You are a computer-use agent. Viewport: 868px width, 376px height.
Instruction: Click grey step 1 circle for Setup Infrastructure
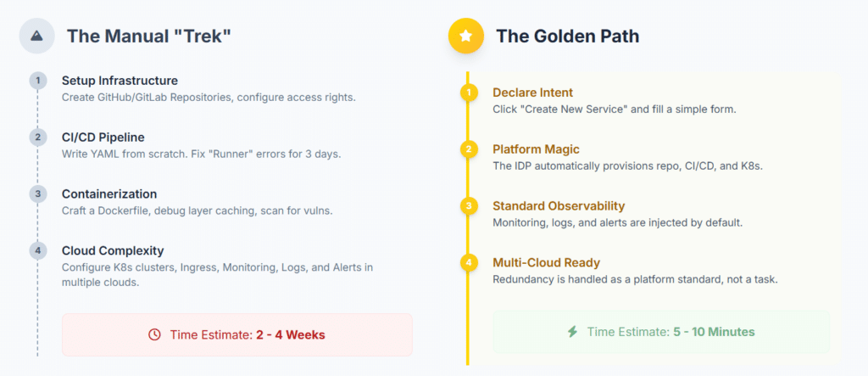[37, 81]
